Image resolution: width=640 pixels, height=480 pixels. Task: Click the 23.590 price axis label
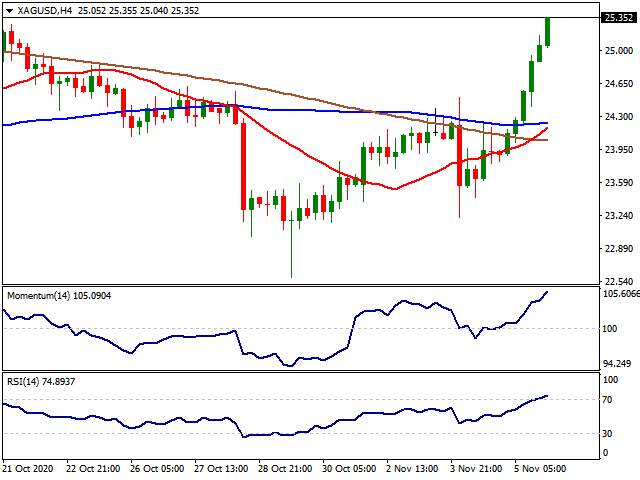619,182
